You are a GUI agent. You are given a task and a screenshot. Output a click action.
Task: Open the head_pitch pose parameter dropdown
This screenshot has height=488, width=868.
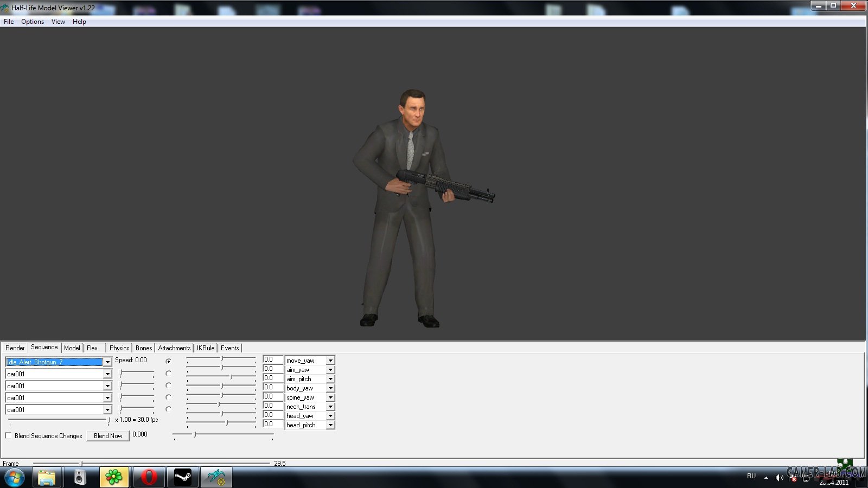point(330,425)
